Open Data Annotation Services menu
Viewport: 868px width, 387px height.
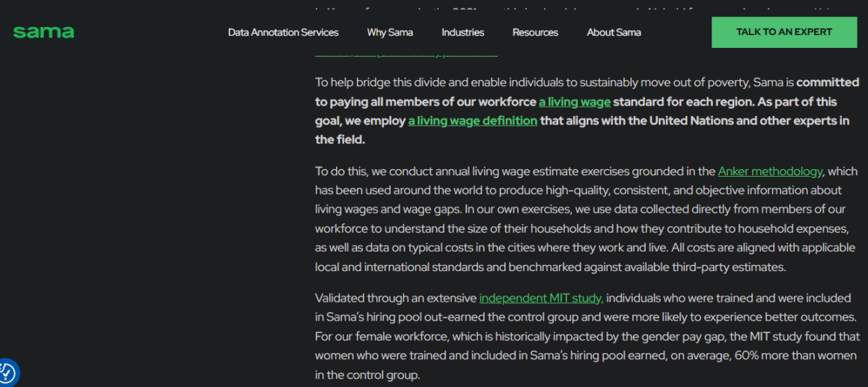283,32
